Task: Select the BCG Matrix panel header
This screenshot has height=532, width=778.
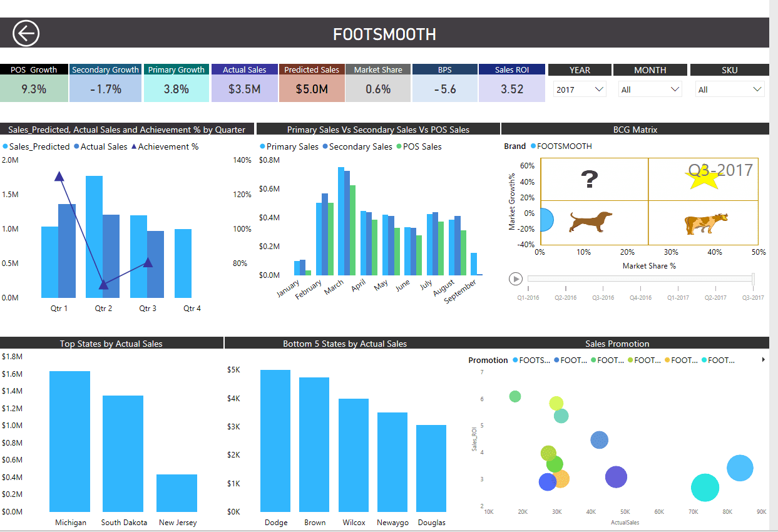Action: [x=635, y=129]
